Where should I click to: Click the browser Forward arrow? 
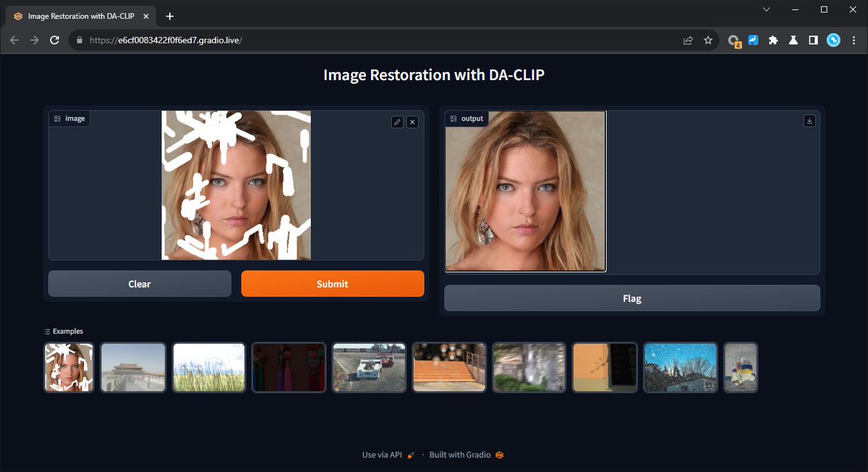pos(34,40)
